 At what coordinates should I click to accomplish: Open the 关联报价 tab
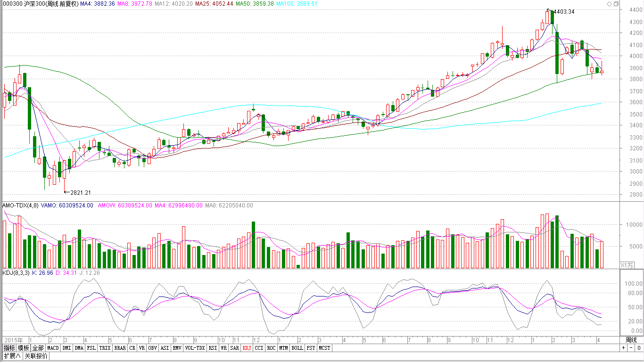[x=36, y=356]
